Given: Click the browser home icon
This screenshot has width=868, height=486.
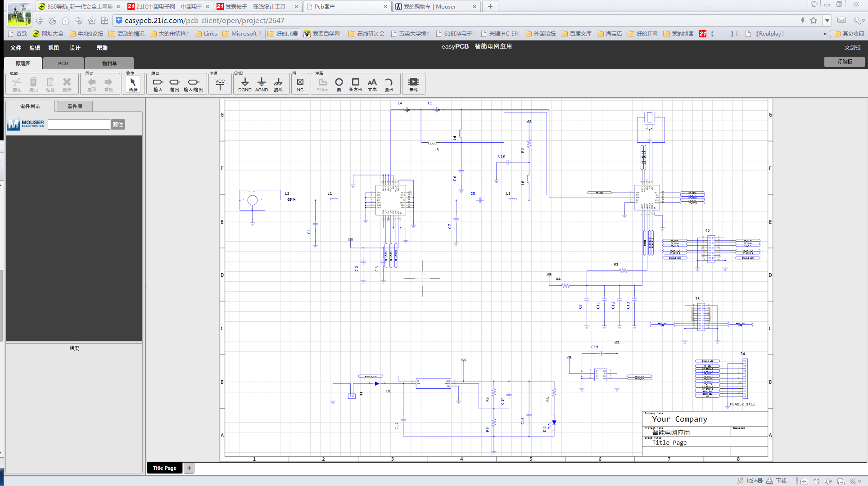Looking at the screenshot, I should pyautogui.click(x=66, y=21).
